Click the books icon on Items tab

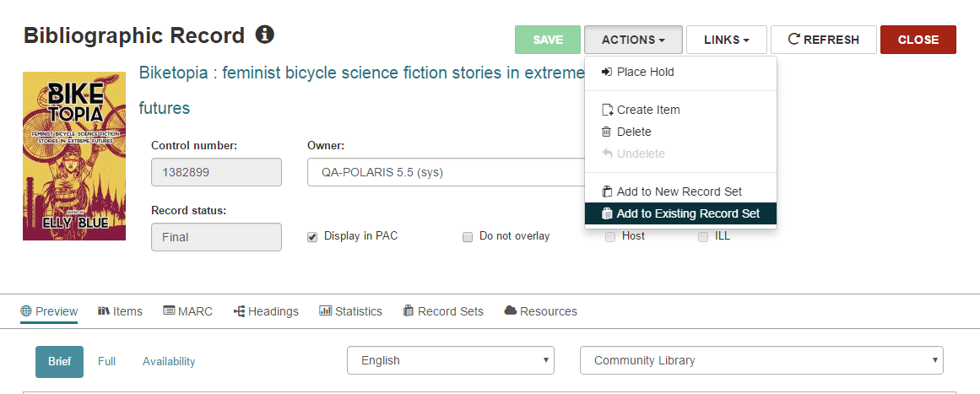[x=104, y=311]
